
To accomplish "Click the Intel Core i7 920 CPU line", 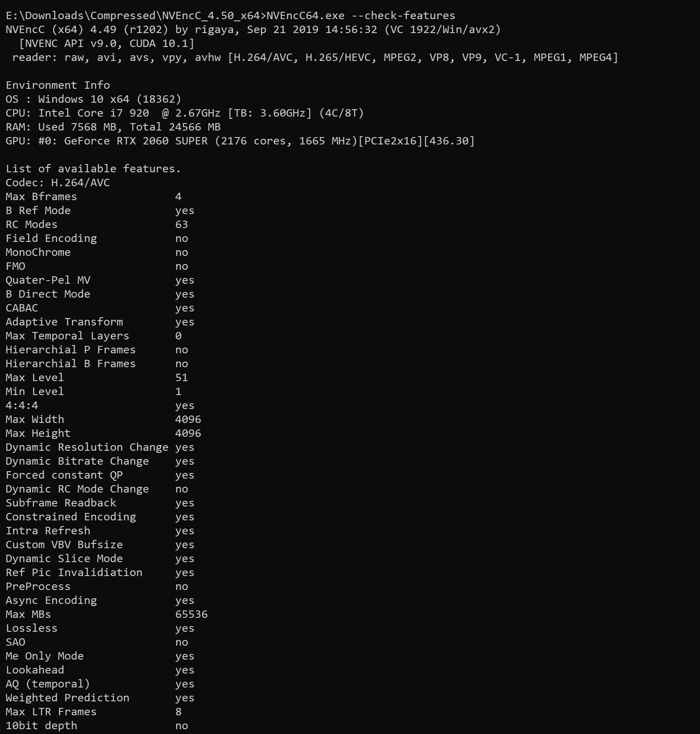I will pyautogui.click(x=184, y=113).
